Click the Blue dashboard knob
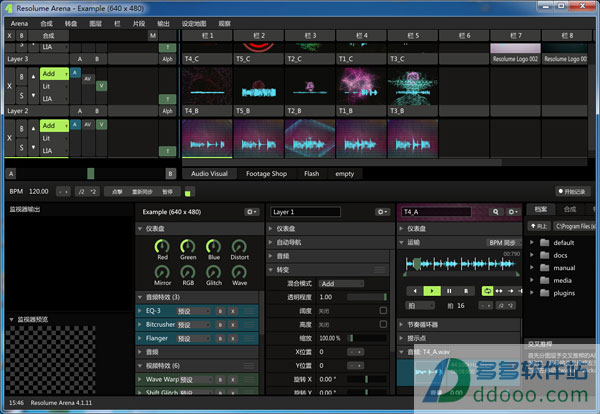The height and width of the screenshot is (414, 600). 214,246
